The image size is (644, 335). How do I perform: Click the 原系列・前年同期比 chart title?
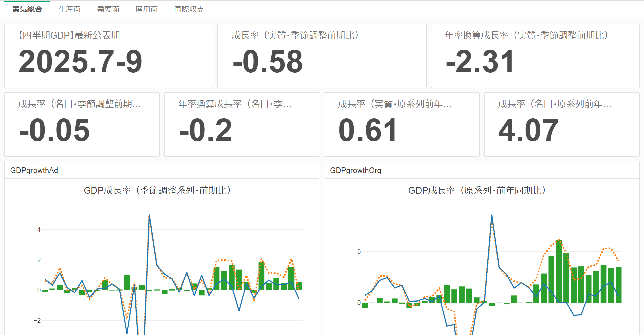(477, 190)
